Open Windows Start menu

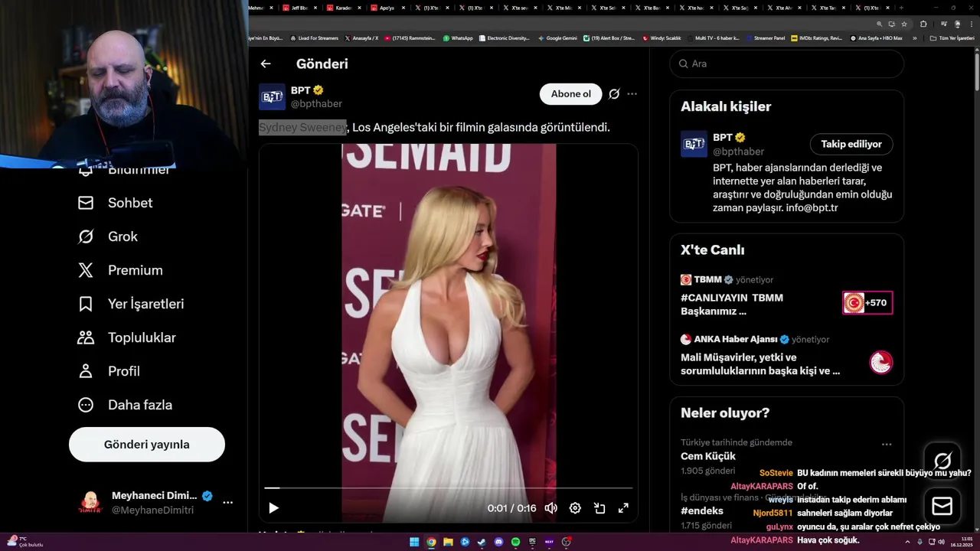414,542
